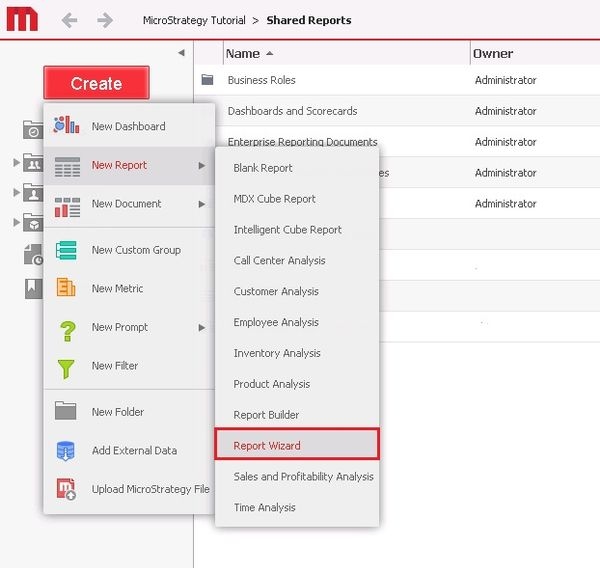Click the New Dashboard chart icon

click(66, 125)
